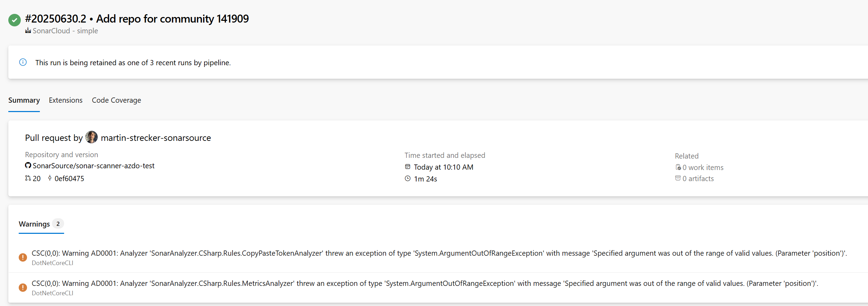Click the GitHub repository icon
This screenshot has width=868, height=306.
[28, 165]
